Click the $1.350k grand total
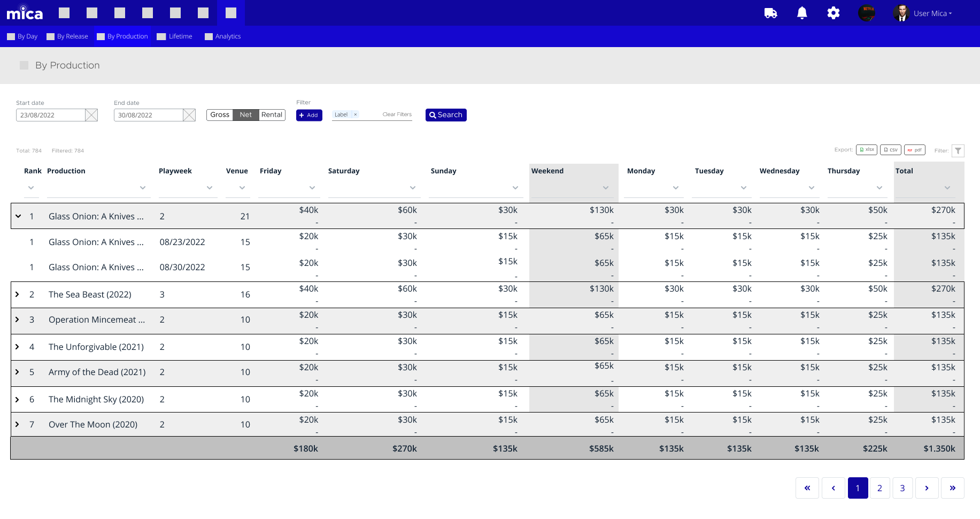Screen dimensions: 980x519 (x=939, y=448)
